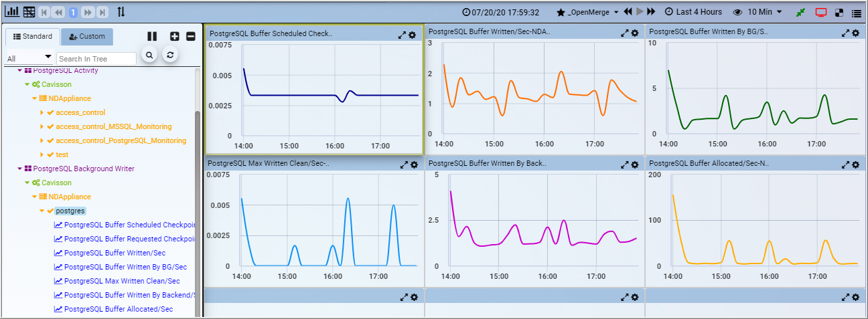Viewport: 868px width, 319px height.
Task: Switch to the Custom tree tab
Action: 87,36
